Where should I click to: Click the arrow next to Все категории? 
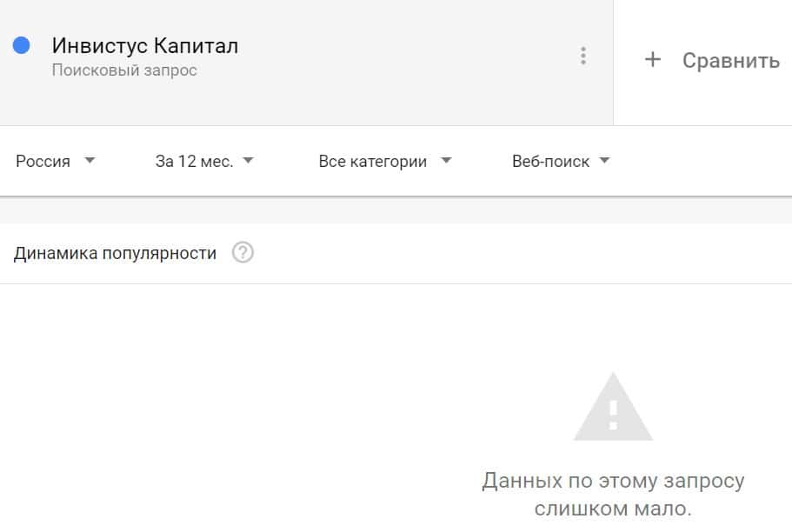(x=446, y=161)
